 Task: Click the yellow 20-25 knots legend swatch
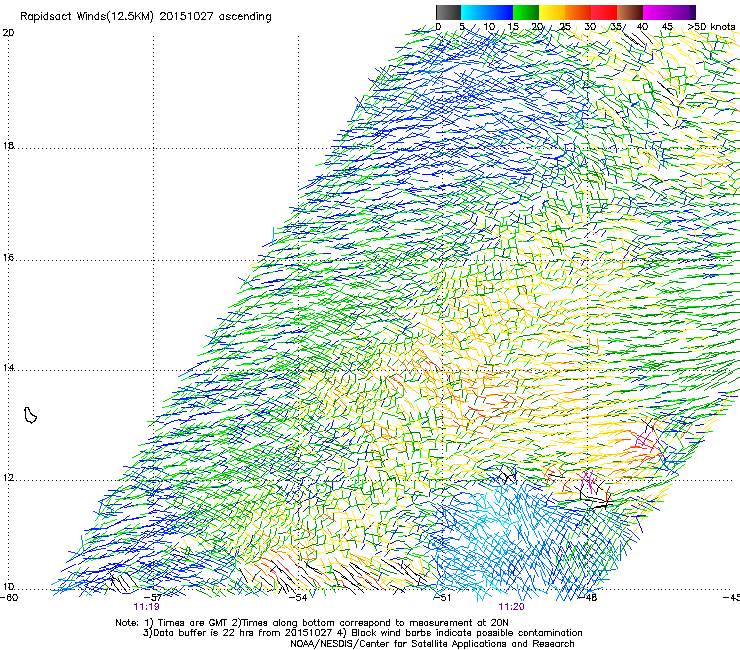click(552, 12)
